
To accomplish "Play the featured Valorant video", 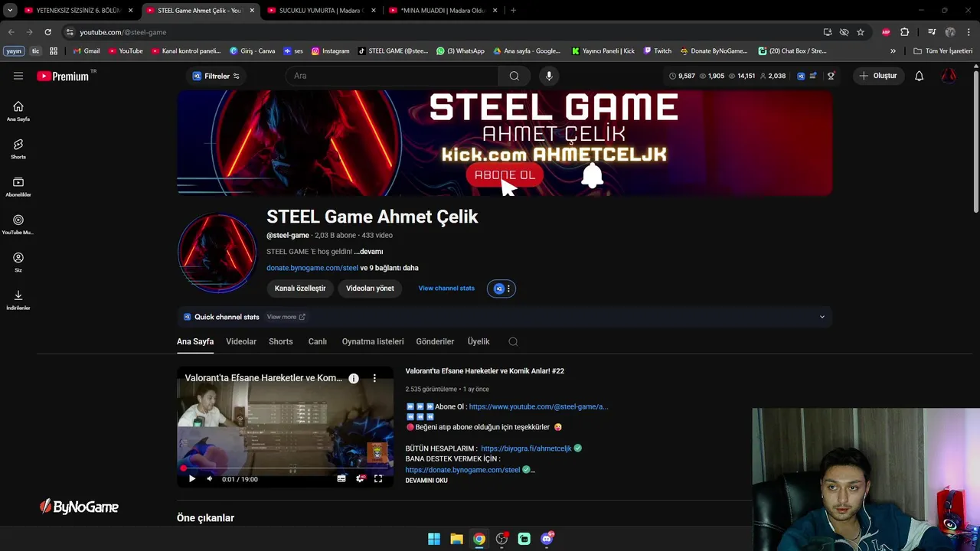I will (191, 479).
